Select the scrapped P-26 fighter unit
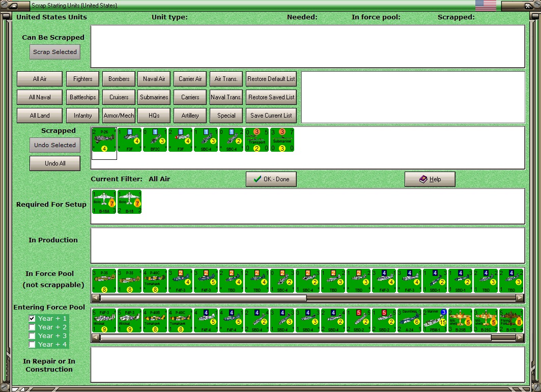The height and width of the screenshot is (392, 541). point(104,140)
